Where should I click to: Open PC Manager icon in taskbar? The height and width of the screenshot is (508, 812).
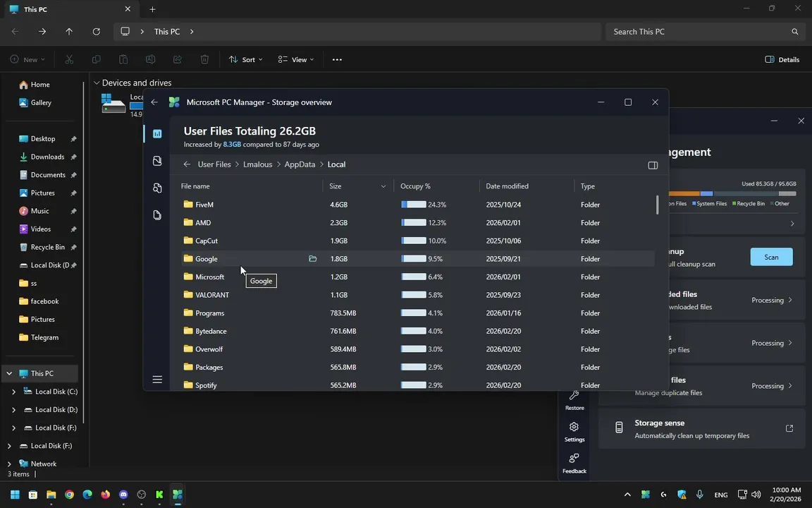point(178,495)
